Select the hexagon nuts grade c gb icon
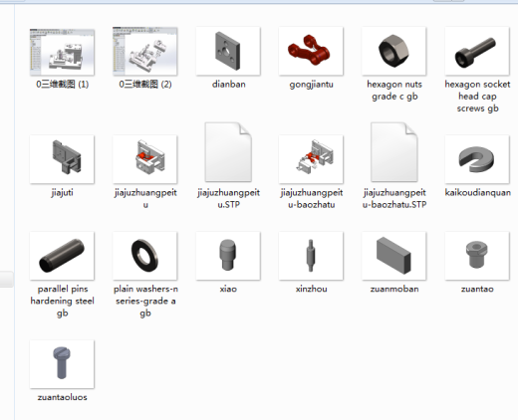Screen dimensions: 518x420 point(394,52)
